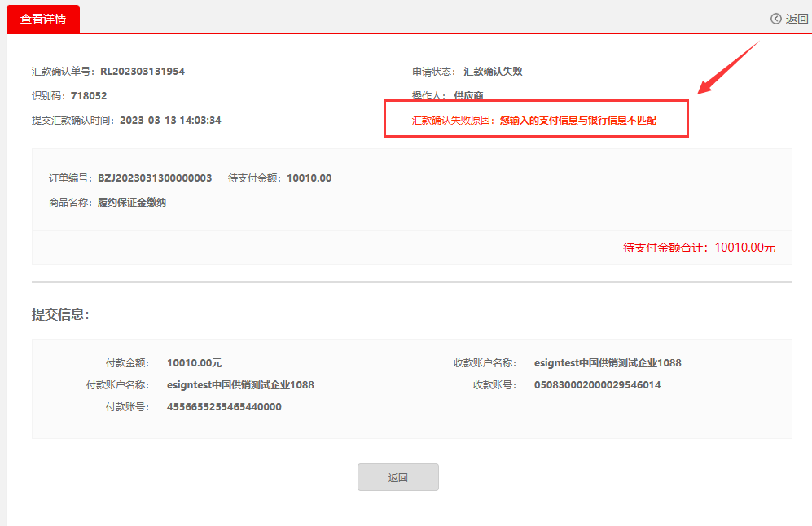The height and width of the screenshot is (526, 812).
Task: Click the 返回 link at top right
Action: click(x=797, y=20)
